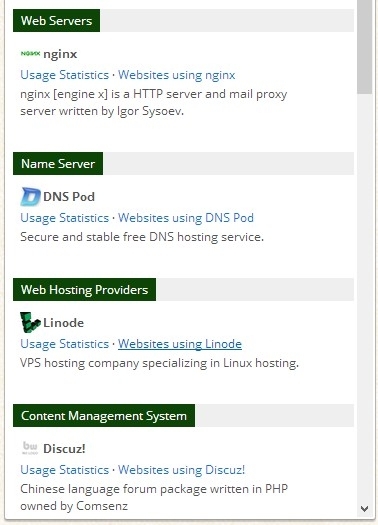Click the Discuz! title text
The width and height of the screenshot is (378, 525).
pyautogui.click(x=64, y=449)
